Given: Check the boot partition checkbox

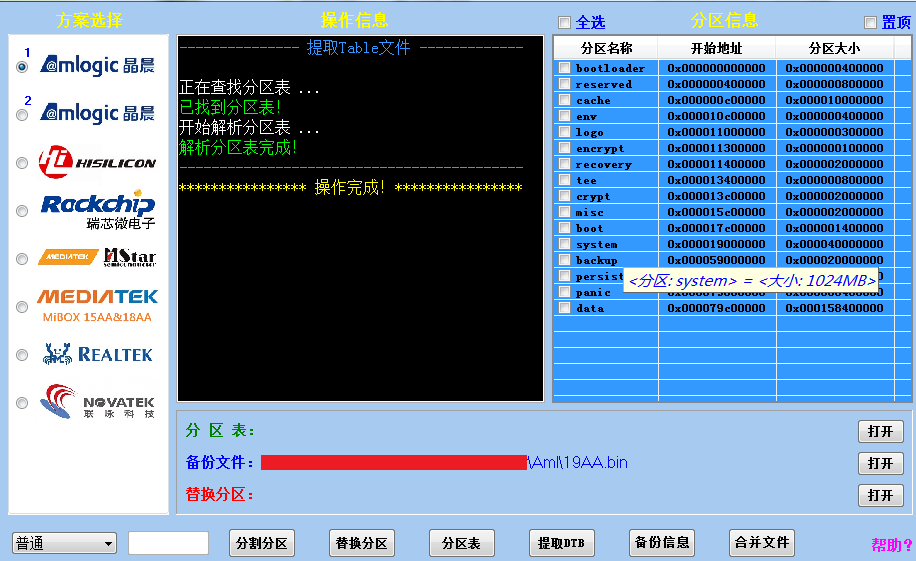Looking at the screenshot, I should (x=564, y=228).
